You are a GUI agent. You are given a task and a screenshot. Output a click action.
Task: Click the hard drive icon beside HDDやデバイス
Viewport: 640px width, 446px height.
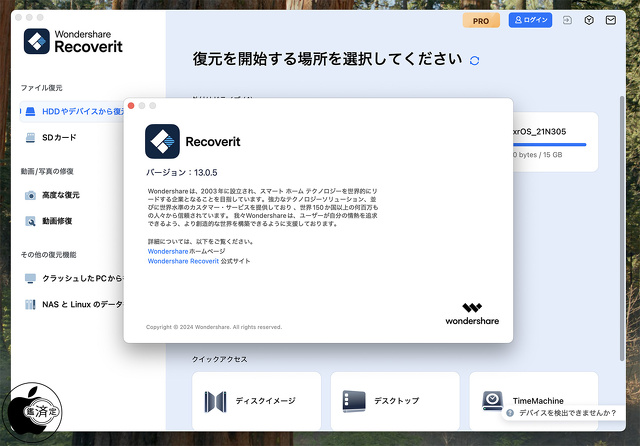coord(30,111)
